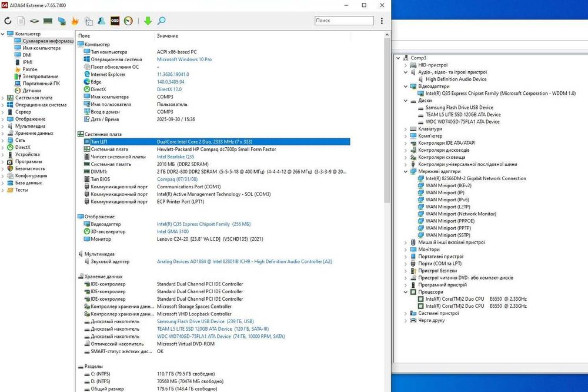Expand the Системная плата tree node
588x392 pixels.
3,98
